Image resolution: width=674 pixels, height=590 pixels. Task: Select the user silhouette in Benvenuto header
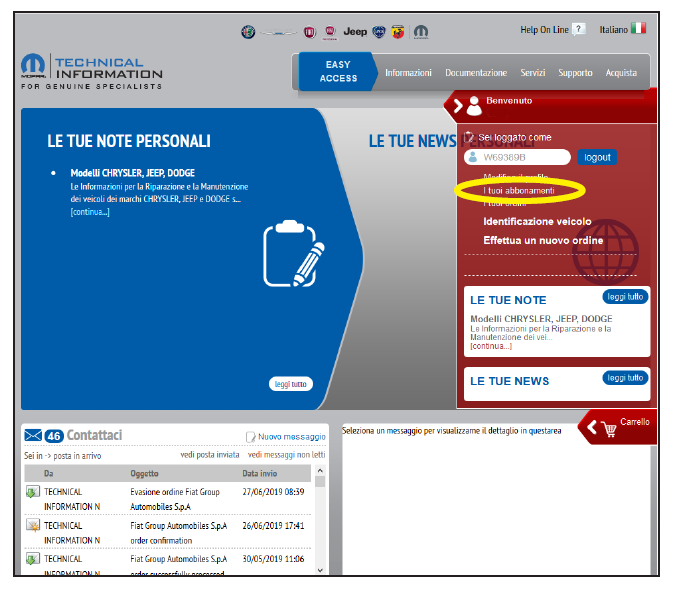click(x=474, y=106)
